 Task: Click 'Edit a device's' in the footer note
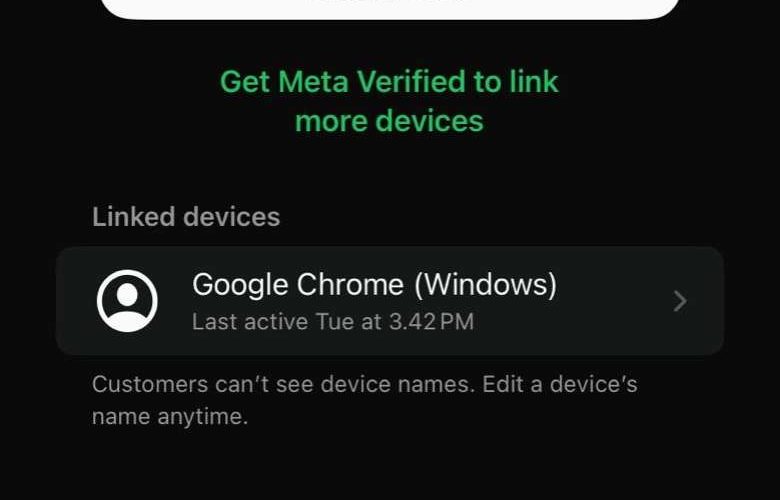pyautogui.click(x=560, y=384)
